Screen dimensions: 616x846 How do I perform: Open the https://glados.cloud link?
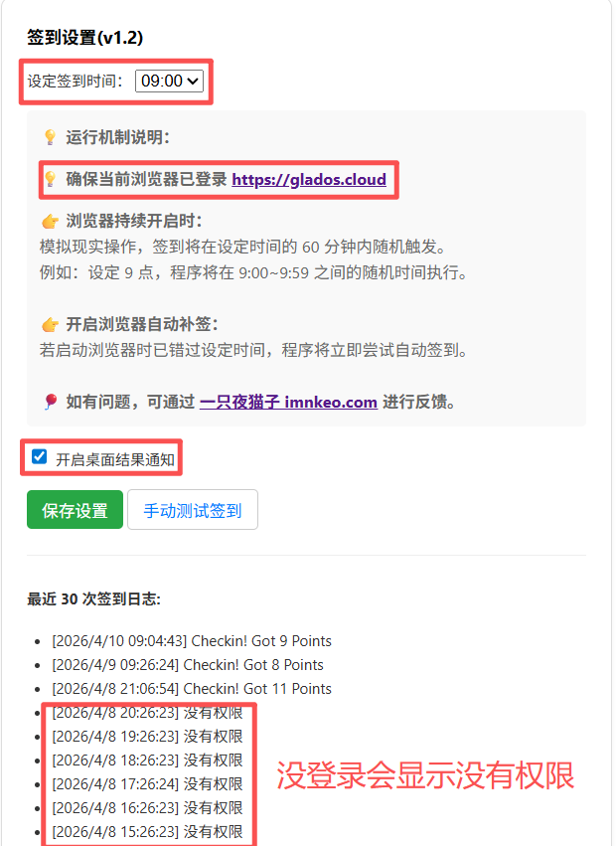coord(309,179)
